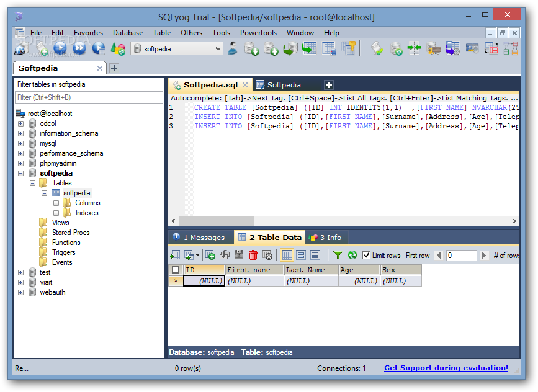Click Get Support during evaluation link
Image resolution: width=538 pixels, height=392 pixels.
[x=446, y=368]
